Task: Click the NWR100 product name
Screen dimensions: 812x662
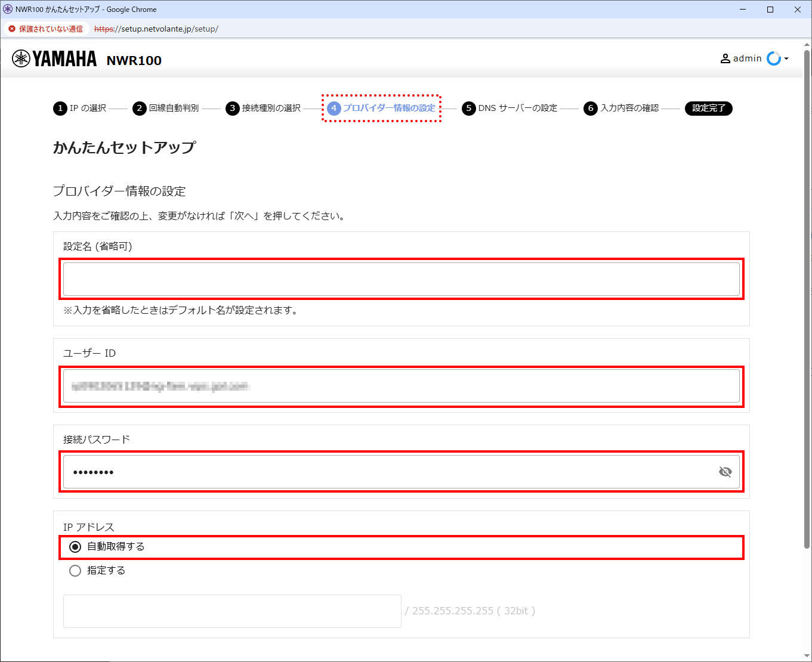Action: [x=134, y=60]
